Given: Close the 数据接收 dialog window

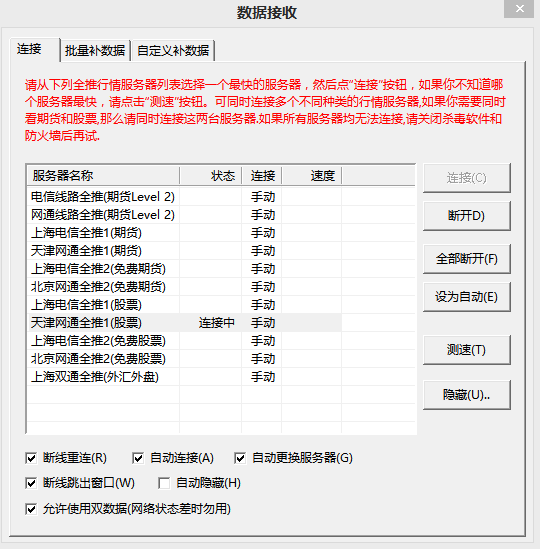Looking at the screenshot, I should 519,8.
